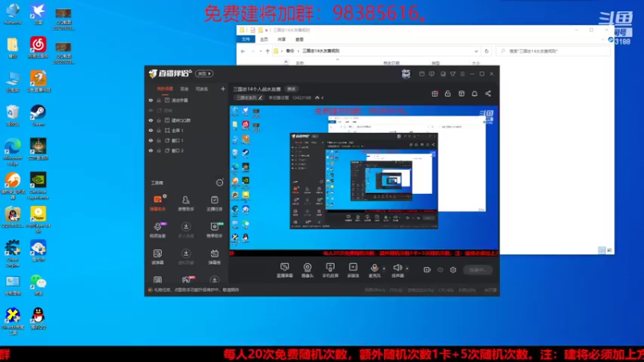Open microphone options dropdown arrow

384,269
